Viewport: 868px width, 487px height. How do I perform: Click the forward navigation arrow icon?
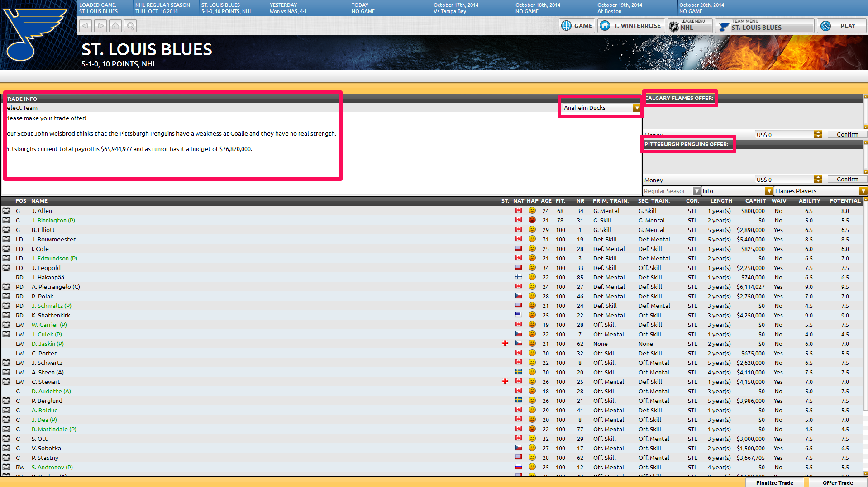pos(100,26)
